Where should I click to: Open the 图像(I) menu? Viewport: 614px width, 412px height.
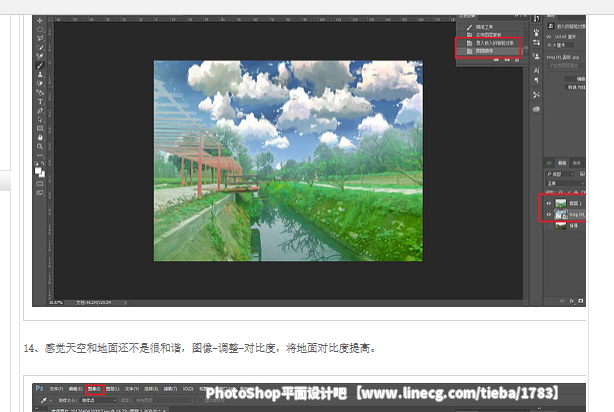pos(94,389)
